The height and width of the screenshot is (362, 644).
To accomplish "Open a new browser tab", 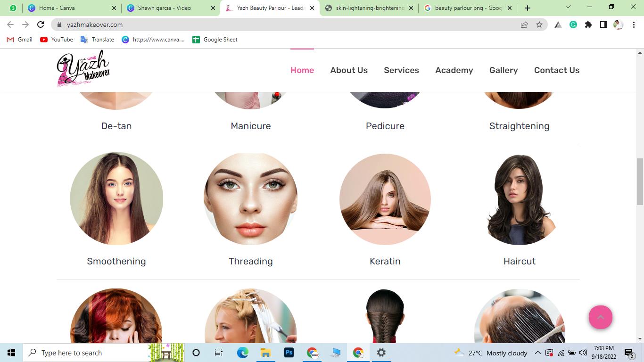I will [528, 8].
